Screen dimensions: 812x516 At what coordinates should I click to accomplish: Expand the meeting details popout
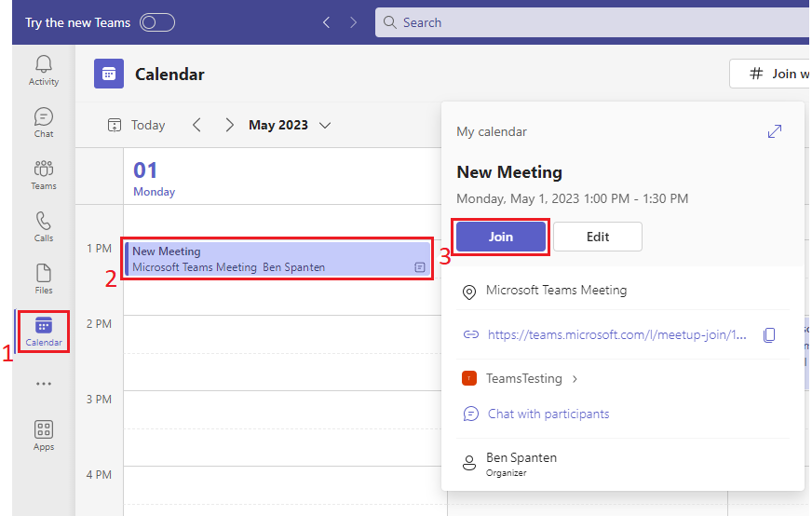[x=774, y=131]
